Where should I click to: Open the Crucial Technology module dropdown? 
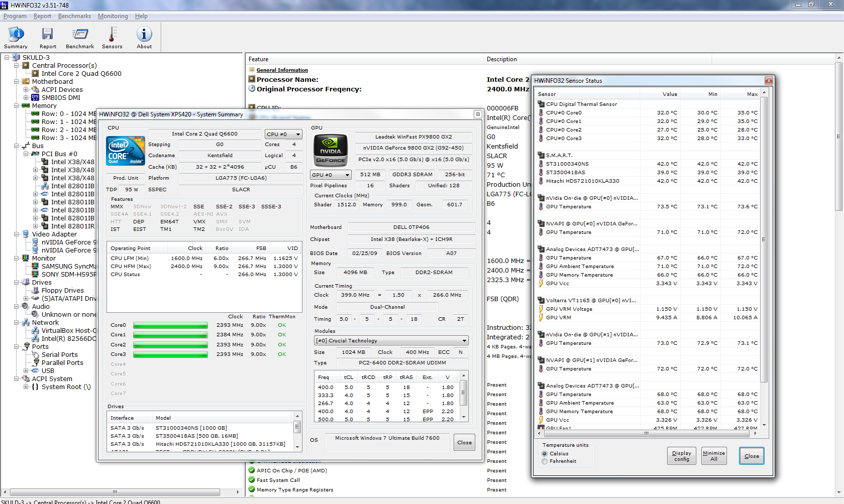391,340
